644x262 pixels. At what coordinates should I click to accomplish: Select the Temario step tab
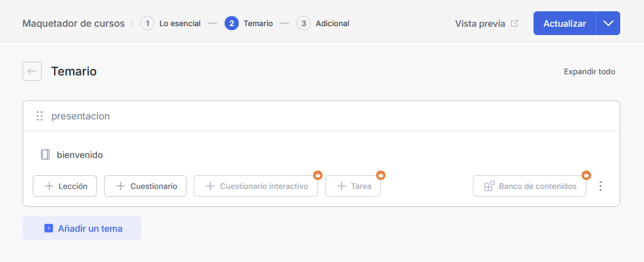click(249, 24)
